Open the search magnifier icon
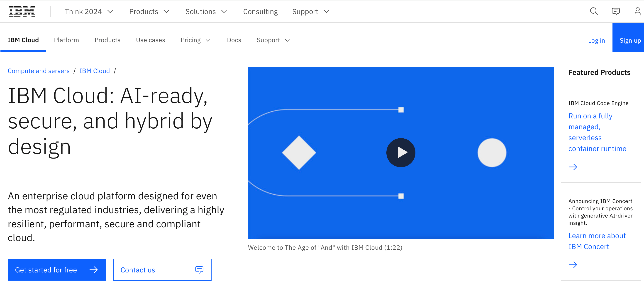This screenshot has width=644, height=289. [x=594, y=12]
